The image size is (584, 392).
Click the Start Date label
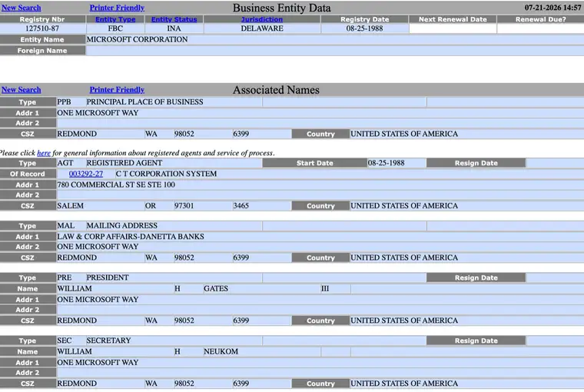(x=315, y=163)
